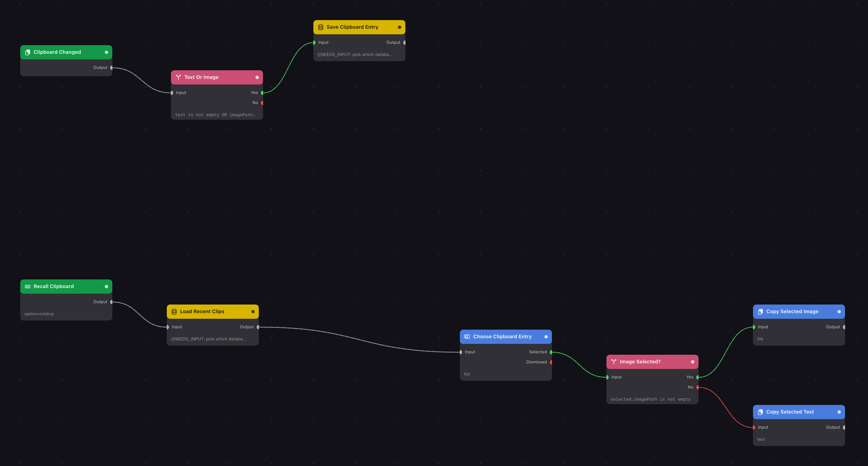Screen dimensions: 868x466
Task: Click the Input port of Save Clipboard Entry
Action: coord(314,43)
